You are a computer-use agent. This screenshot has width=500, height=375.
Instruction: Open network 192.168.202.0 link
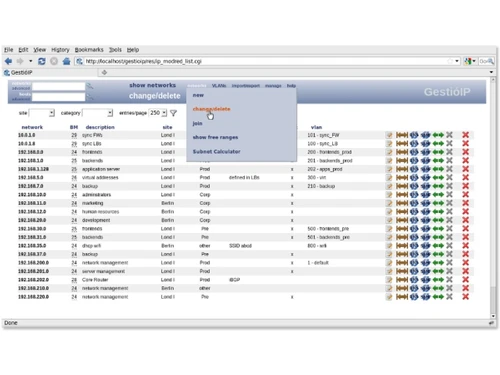tap(33, 280)
